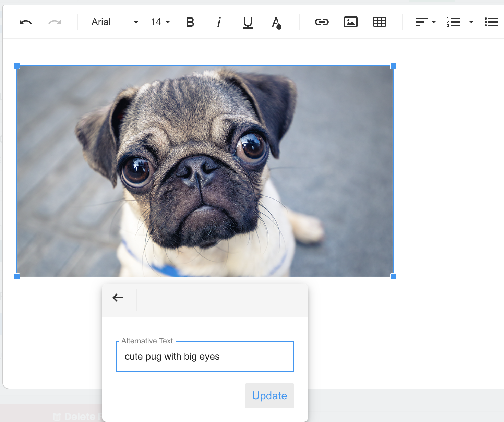This screenshot has height=422, width=504.
Task: Click the text alignment icon
Action: tap(421, 22)
